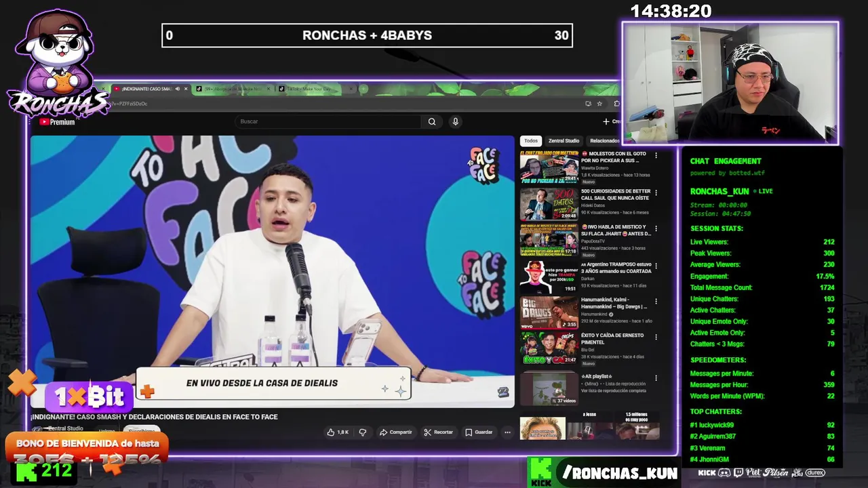The height and width of the screenshot is (488, 868).
Task: Open the YouTube Premium logo home link
Action: [57, 122]
